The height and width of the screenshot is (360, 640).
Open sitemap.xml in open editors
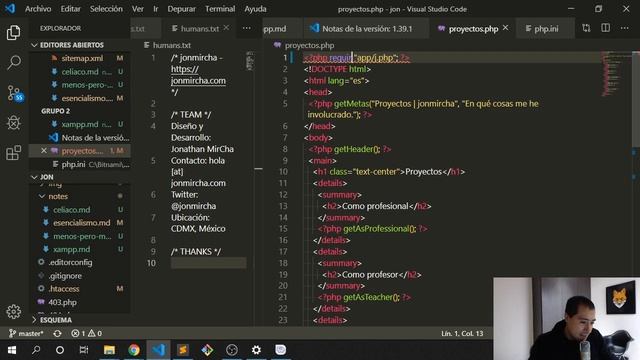click(x=82, y=58)
